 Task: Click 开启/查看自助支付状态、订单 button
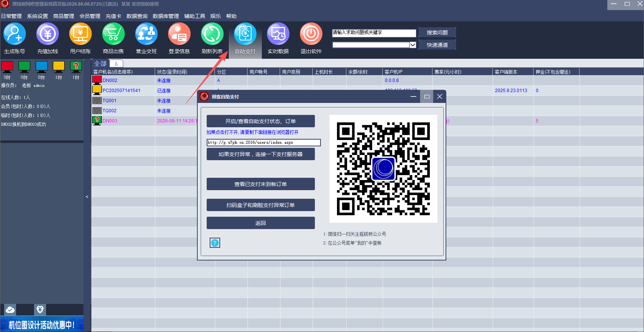[x=261, y=121]
